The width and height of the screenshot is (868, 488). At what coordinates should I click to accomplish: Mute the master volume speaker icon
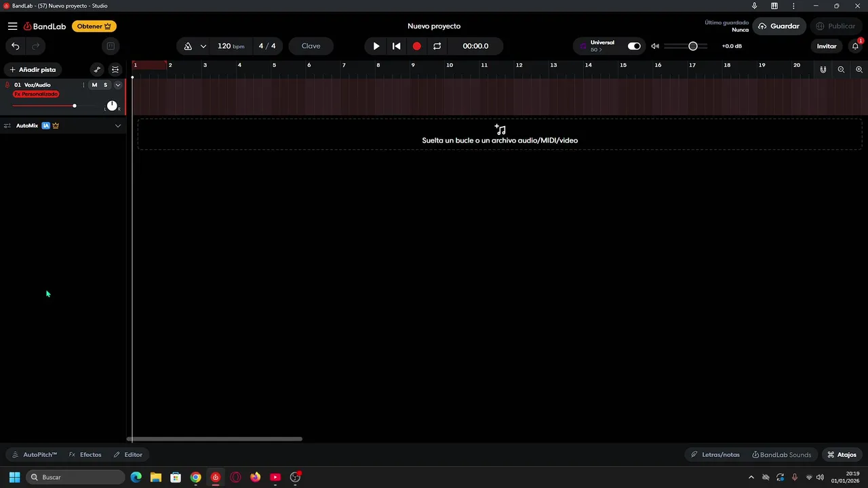click(x=655, y=46)
